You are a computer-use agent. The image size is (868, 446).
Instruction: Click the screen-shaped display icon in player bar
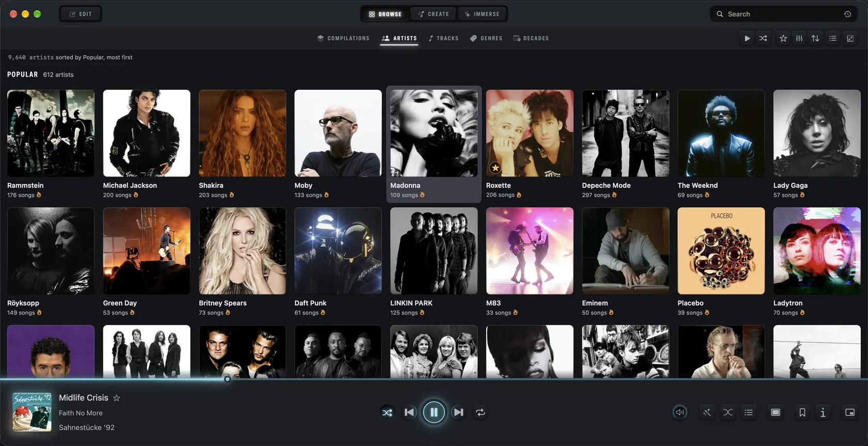(776, 412)
